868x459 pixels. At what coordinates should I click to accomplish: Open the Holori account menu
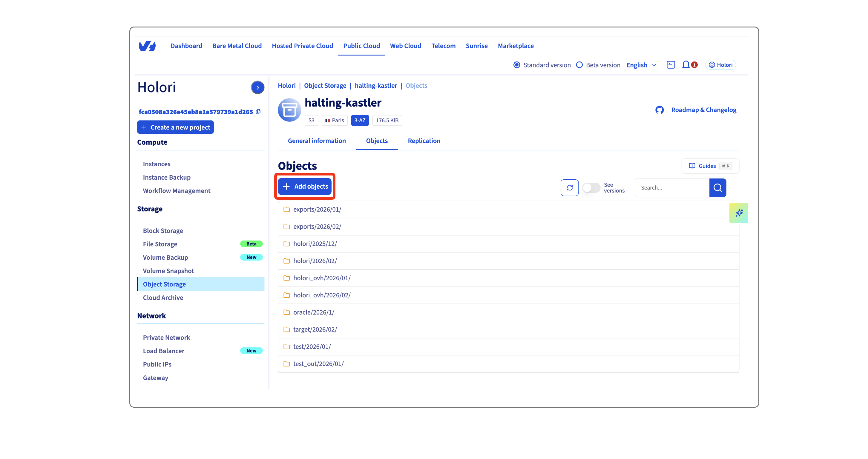(720, 65)
